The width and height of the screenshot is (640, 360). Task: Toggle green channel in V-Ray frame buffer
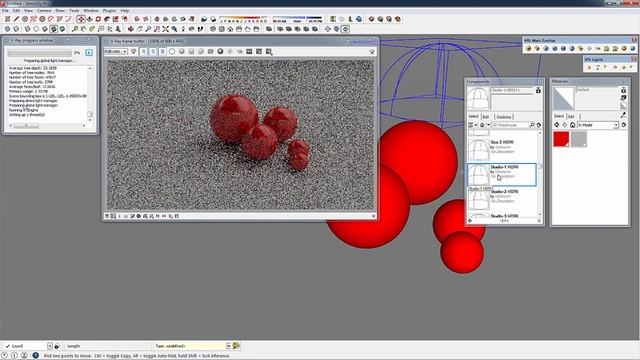[x=153, y=51]
